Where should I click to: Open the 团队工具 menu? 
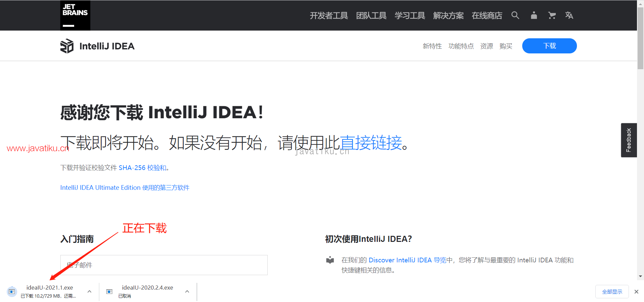(x=371, y=15)
